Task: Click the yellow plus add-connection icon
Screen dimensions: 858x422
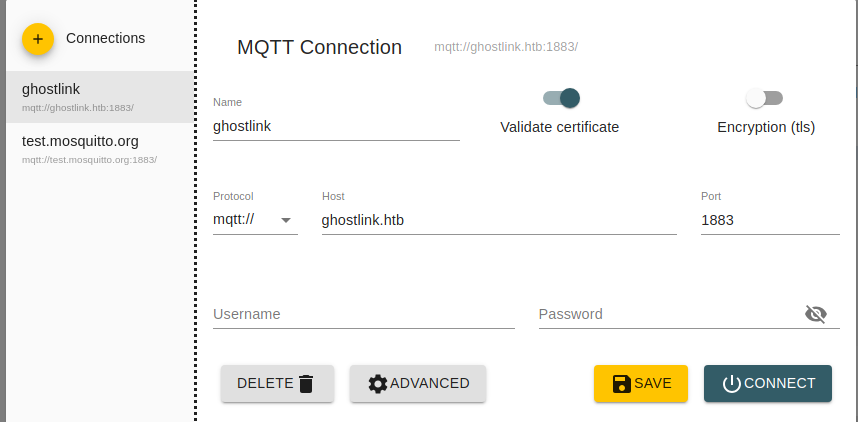Action: click(x=38, y=39)
